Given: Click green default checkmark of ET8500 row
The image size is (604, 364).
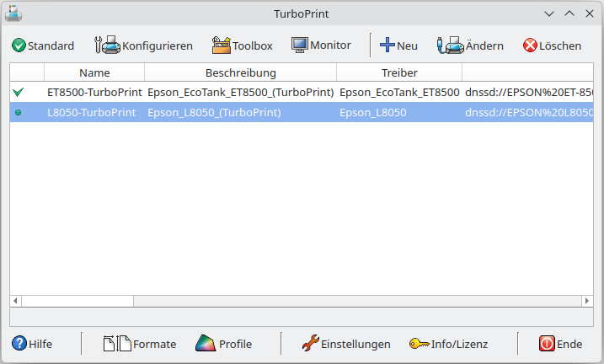Looking at the screenshot, I should pos(18,92).
